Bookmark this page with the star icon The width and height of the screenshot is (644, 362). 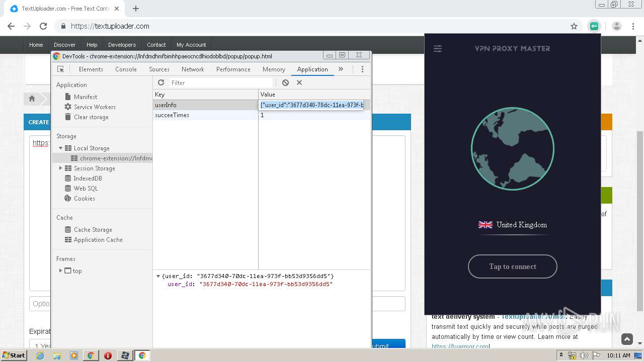coord(574,26)
